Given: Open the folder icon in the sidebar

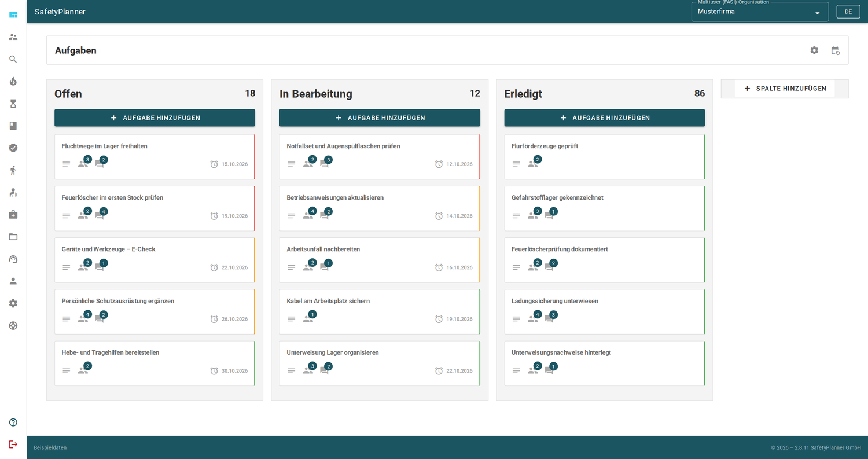Looking at the screenshot, I should 13,237.
